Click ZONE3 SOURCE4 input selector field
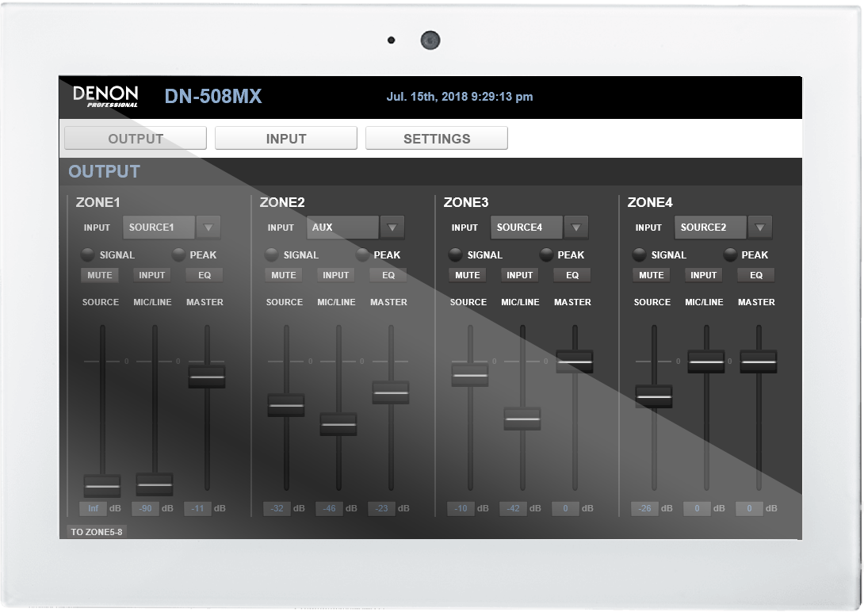The width and height of the screenshot is (864, 616). (x=526, y=228)
